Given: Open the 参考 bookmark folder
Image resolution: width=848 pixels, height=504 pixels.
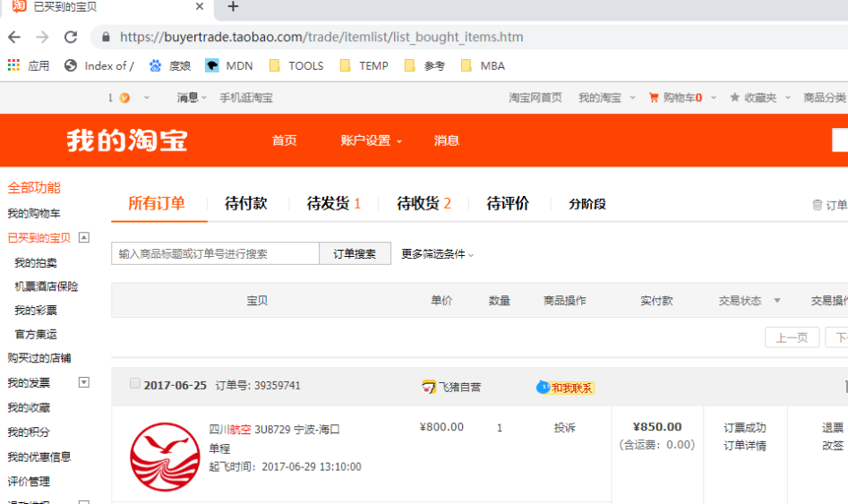Looking at the screenshot, I should pos(425,65).
